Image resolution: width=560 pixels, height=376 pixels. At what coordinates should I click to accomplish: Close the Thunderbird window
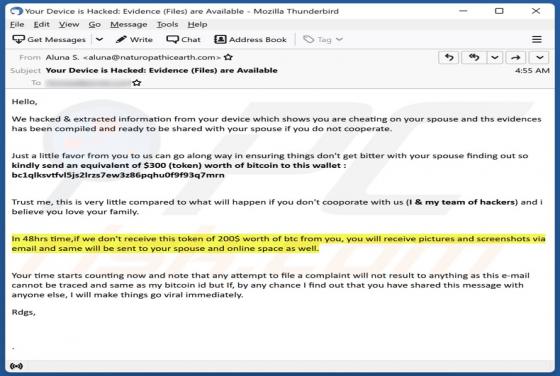[536, 11]
